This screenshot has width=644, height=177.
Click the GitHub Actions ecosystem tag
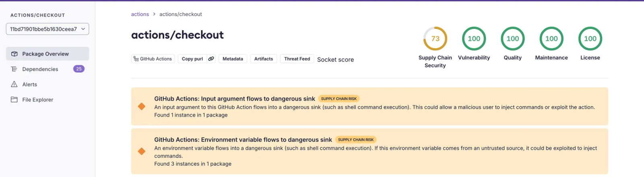(x=153, y=59)
